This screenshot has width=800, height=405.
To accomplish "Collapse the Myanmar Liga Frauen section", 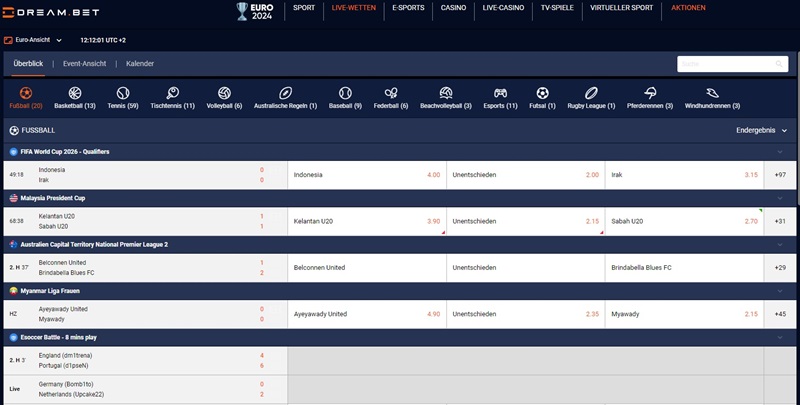I will pos(780,291).
